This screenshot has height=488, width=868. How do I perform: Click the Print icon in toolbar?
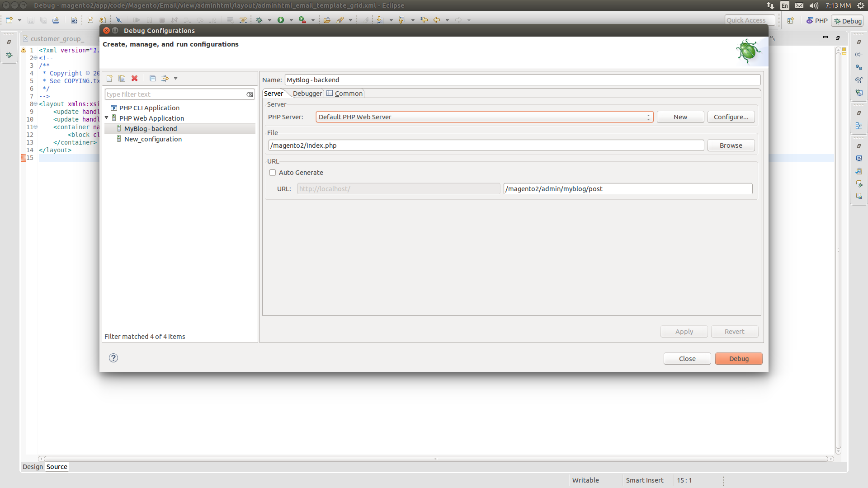click(56, 20)
